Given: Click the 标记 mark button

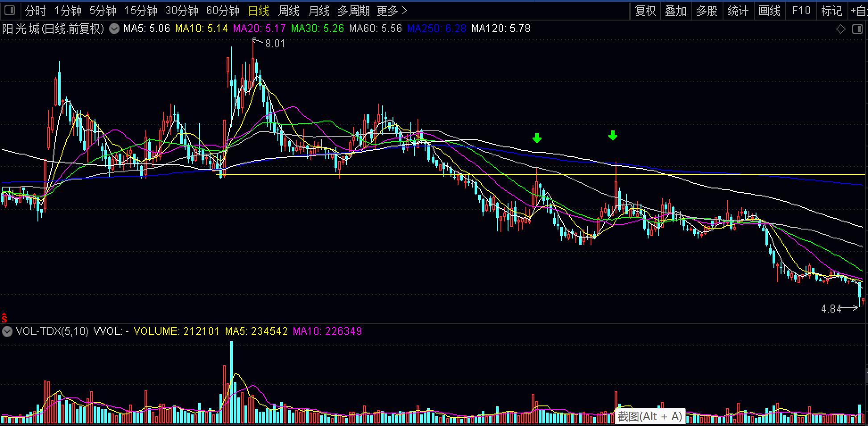Looking at the screenshot, I should tap(832, 11).
